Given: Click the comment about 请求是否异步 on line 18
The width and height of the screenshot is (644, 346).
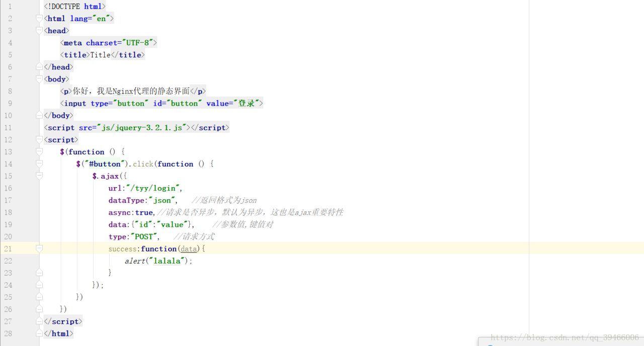Looking at the screenshot, I should point(250,212).
